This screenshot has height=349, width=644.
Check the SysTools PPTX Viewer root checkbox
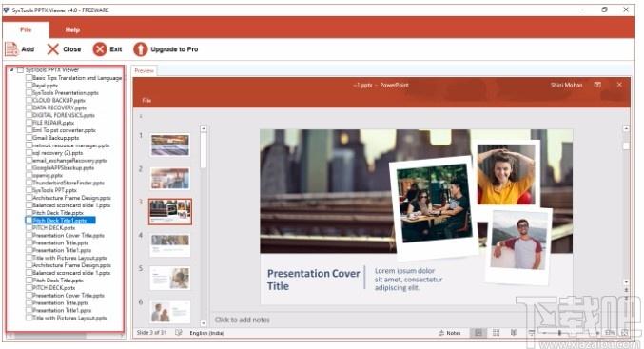point(20,70)
